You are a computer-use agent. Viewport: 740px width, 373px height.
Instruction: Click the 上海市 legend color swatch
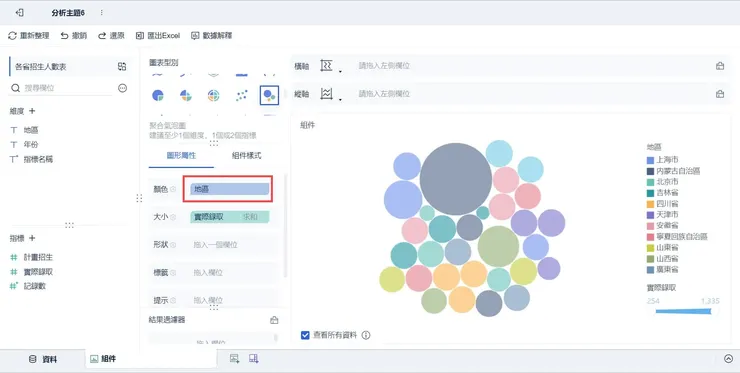[650, 160]
